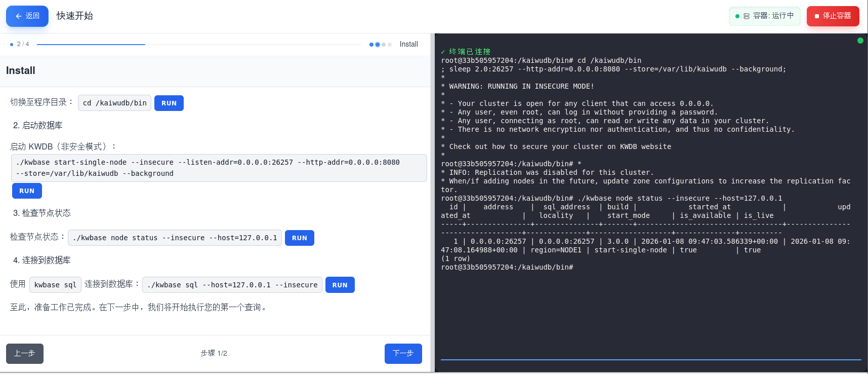Click the last terminal prompt line
Viewport: 868px width, 374px height.
pyautogui.click(x=507, y=267)
